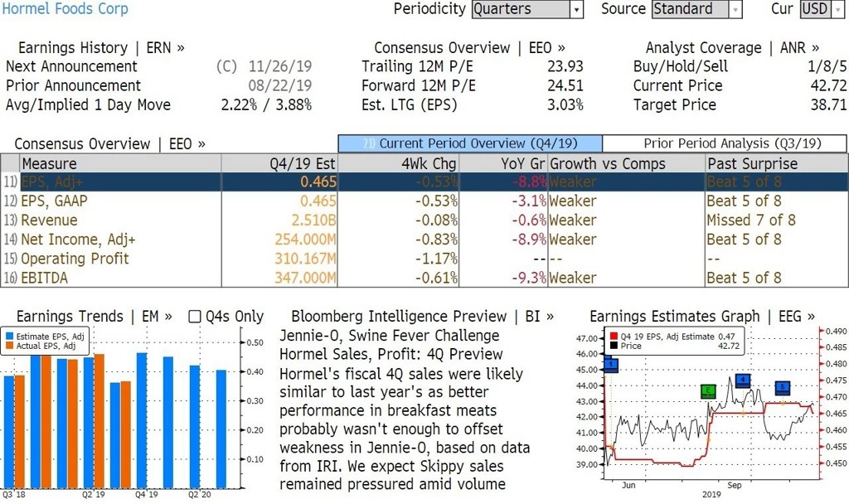The height and width of the screenshot is (504, 849).
Task: Click black Price legend swatch
Action: pos(614,346)
